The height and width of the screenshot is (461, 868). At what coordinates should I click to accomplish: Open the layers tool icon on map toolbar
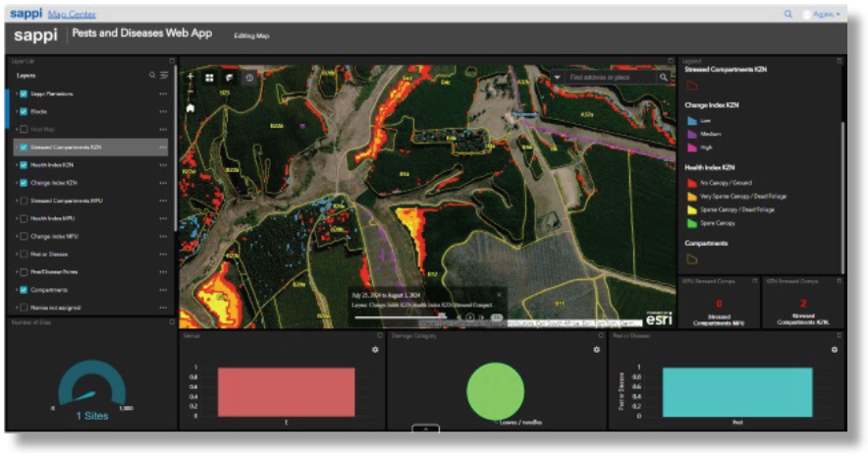coord(229,78)
